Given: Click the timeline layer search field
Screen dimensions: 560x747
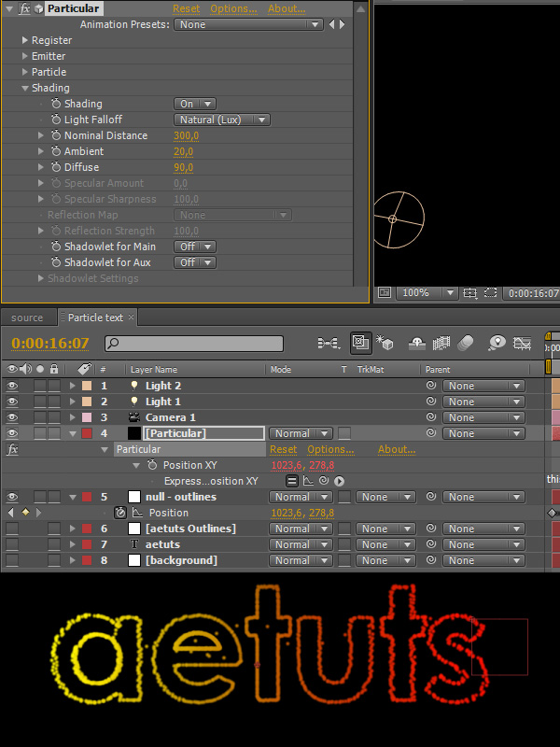Looking at the screenshot, I should 194,344.
